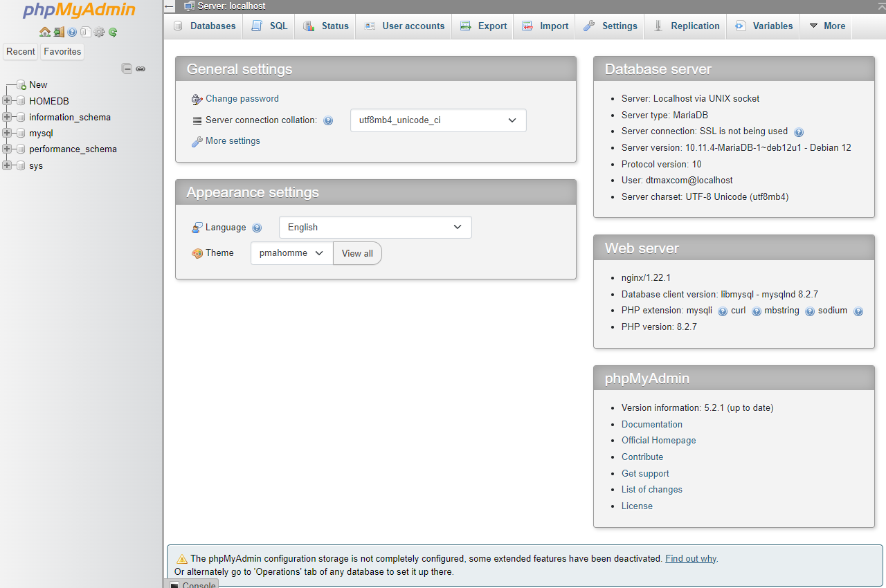Viewport: 886px width, 588px height.
Task: Click the Find out why link
Action: point(691,559)
